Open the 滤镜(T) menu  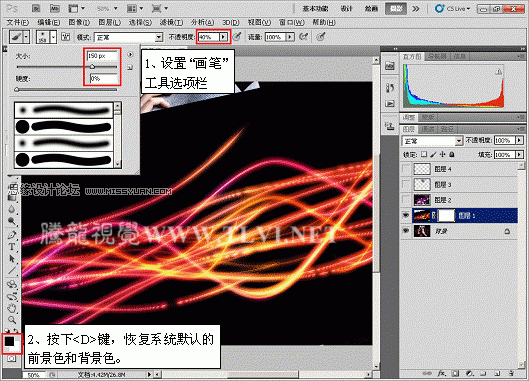coord(171,22)
